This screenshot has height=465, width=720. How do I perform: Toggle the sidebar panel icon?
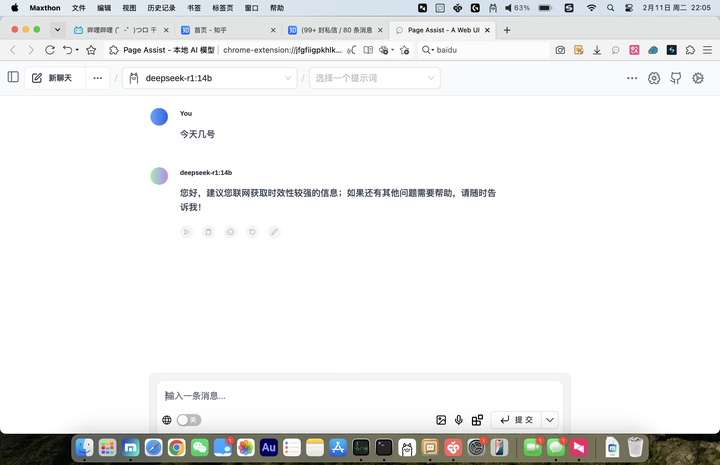[x=13, y=77]
